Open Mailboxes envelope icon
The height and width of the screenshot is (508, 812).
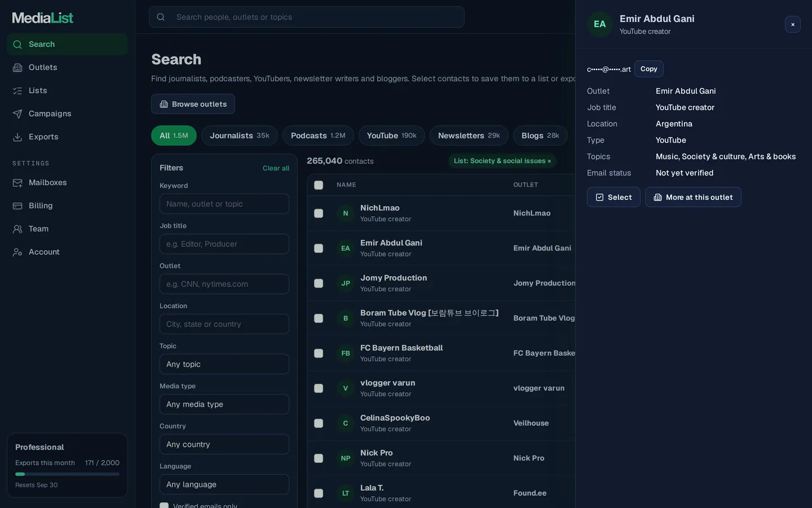[17, 183]
